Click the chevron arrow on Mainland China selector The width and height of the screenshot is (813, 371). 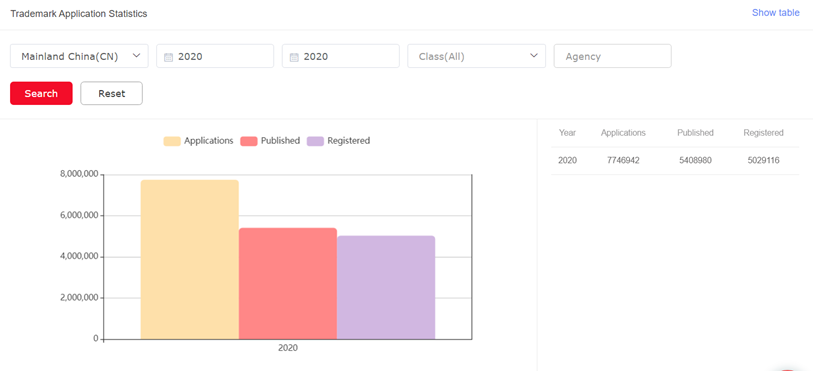tap(136, 56)
